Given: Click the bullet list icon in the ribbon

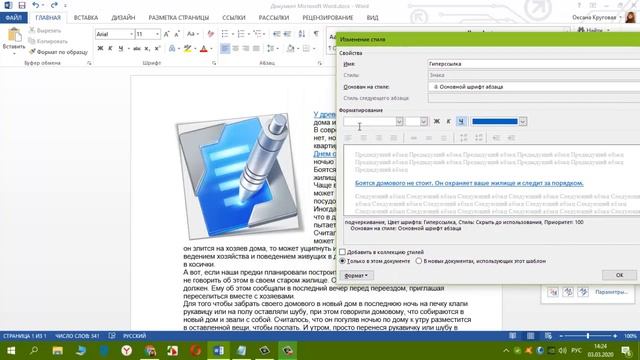Looking at the screenshot, I should (225, 34).
